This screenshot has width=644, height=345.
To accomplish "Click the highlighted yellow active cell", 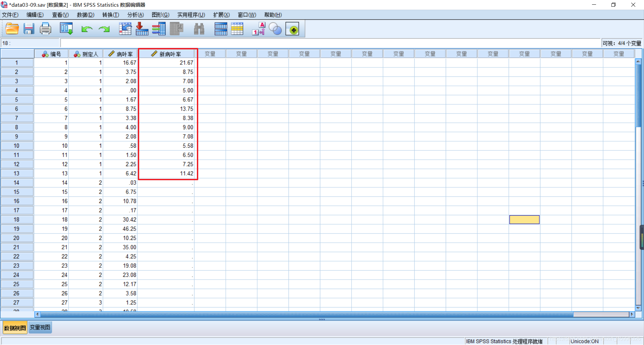I will pyautogui.click(x=524, y=219).
